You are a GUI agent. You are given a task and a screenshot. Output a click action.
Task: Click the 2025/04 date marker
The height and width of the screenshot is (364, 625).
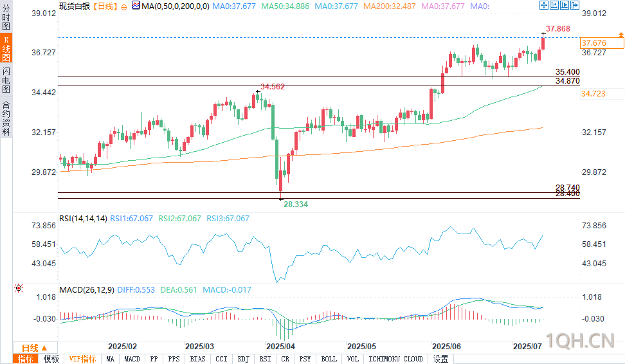pos(280,347)
